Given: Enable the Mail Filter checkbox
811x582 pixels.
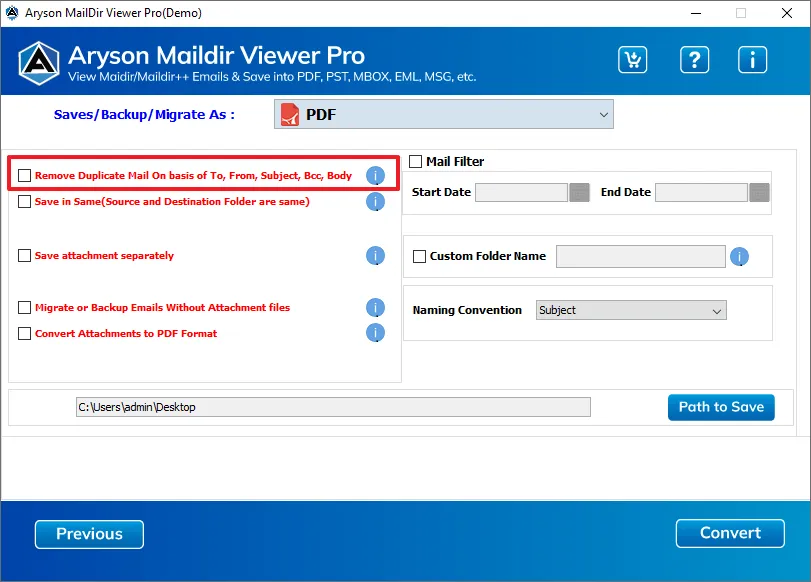Looking at the screenshot, I should (415, 161).
